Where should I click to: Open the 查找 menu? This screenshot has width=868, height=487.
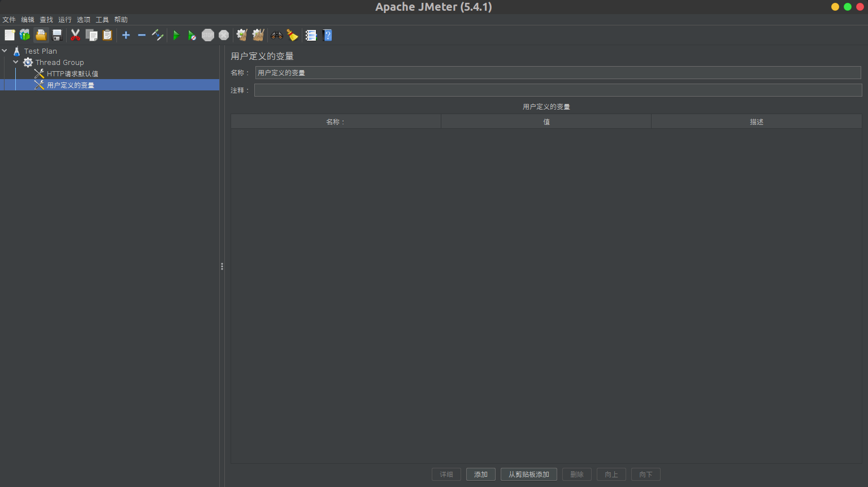(x=46, y=19)
